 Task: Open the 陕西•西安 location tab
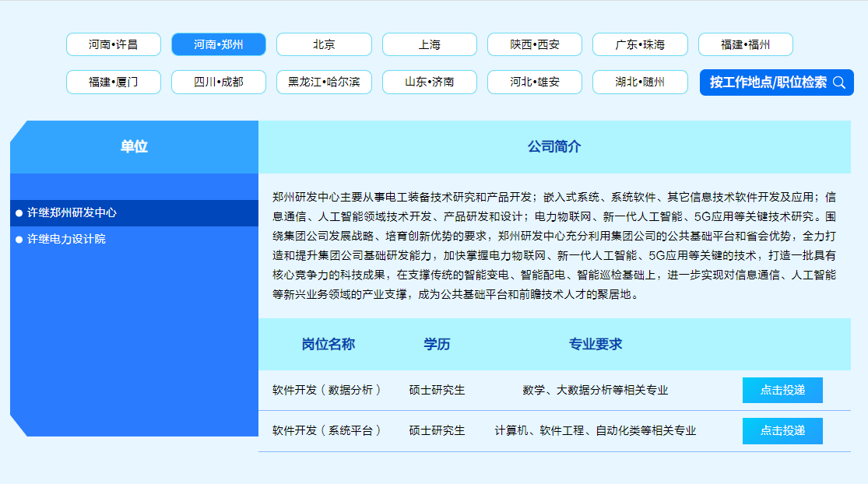535,44
